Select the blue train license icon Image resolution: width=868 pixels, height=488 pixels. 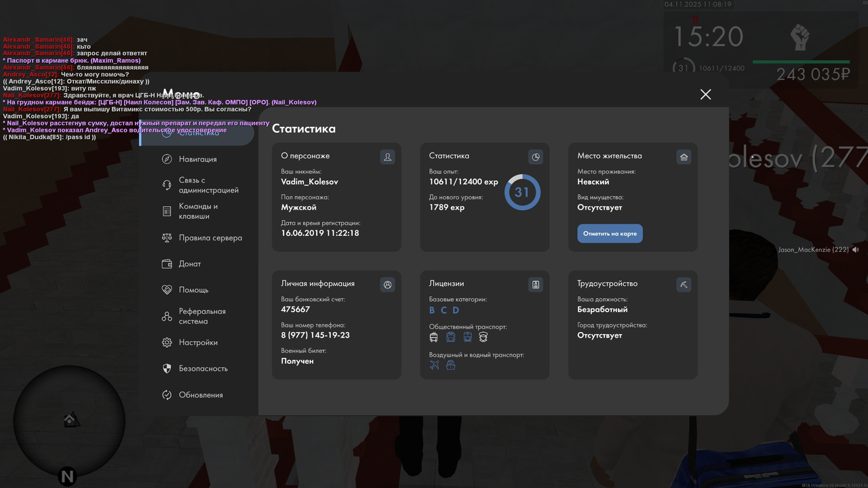pyautogui.click(x=467, y=337)
